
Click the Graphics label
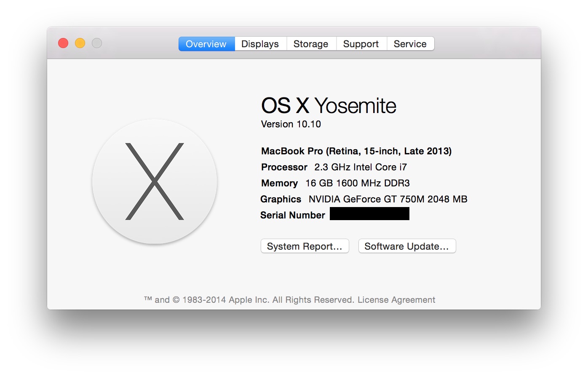(x=281, y=199)
